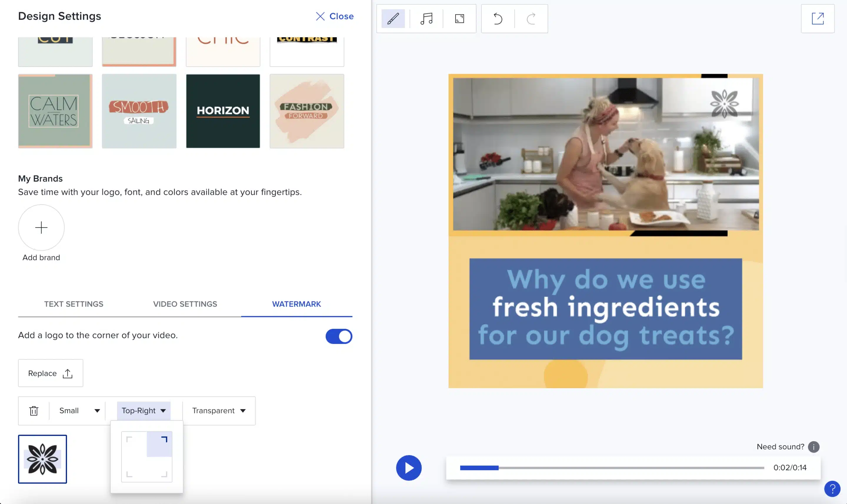
Task: Open the Transparent opacity dropdown
Action: 218,410
